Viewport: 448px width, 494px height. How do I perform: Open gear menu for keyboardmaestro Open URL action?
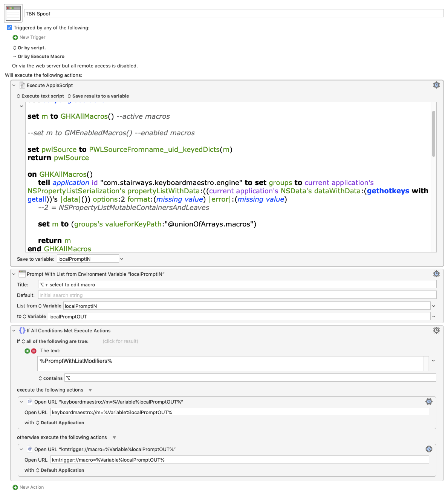[x=429, y=402]
